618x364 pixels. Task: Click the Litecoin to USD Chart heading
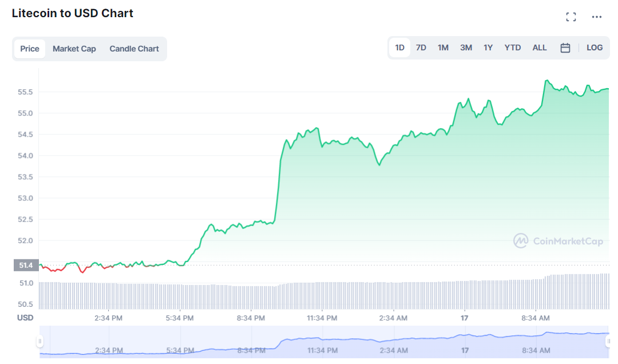[73, 13]
